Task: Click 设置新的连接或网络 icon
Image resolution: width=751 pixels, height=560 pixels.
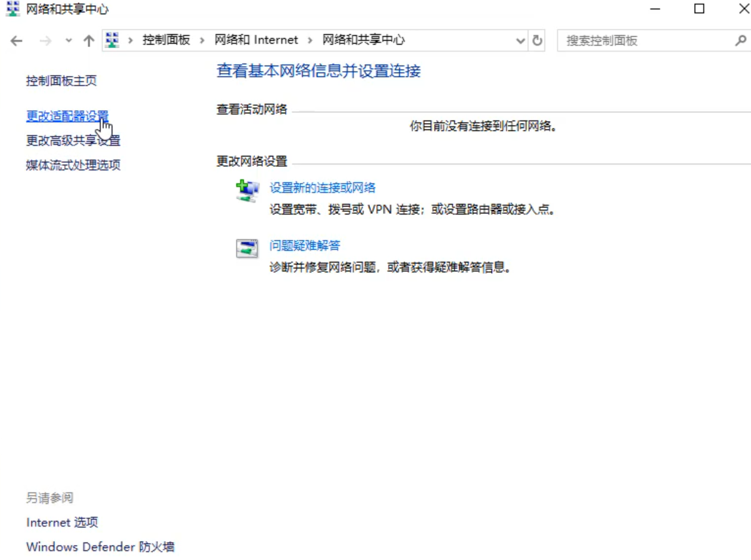Action: tap(248, 190)
